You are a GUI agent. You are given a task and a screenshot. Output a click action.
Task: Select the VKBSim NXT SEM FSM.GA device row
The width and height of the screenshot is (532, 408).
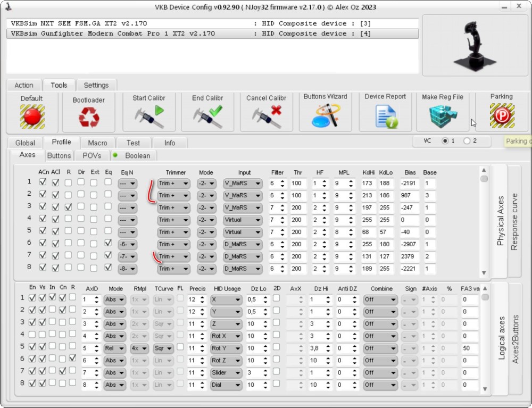212,23
